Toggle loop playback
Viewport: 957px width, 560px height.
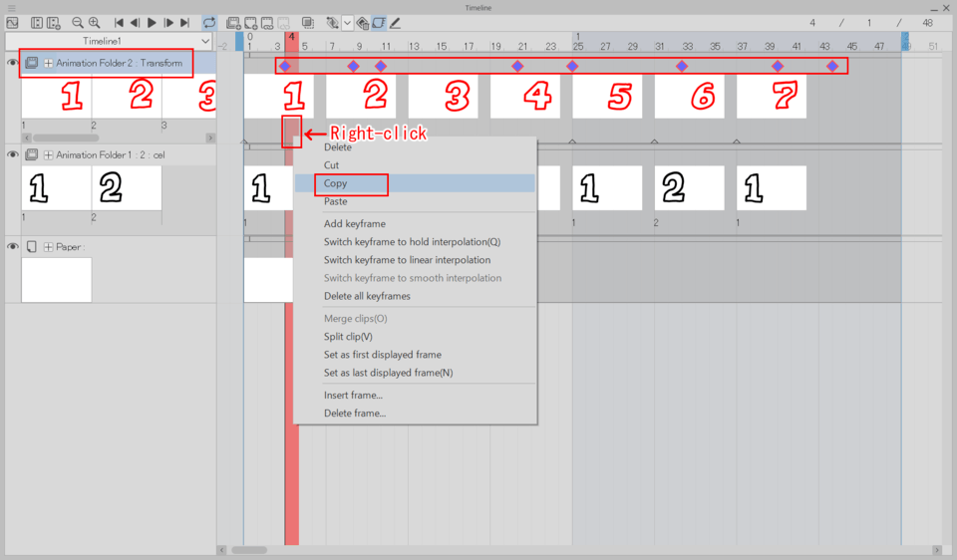tap(209, 23)
